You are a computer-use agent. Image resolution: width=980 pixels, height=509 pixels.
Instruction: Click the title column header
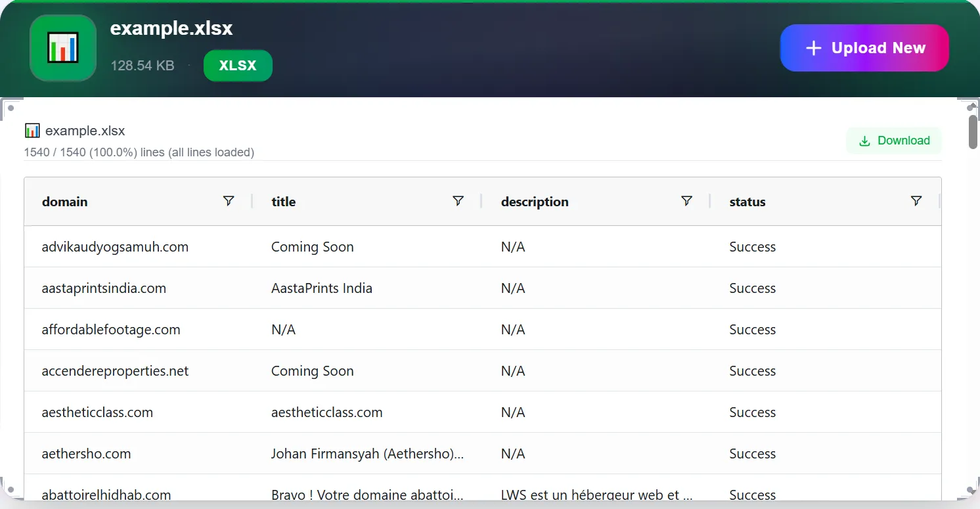[x=284, y=202]
